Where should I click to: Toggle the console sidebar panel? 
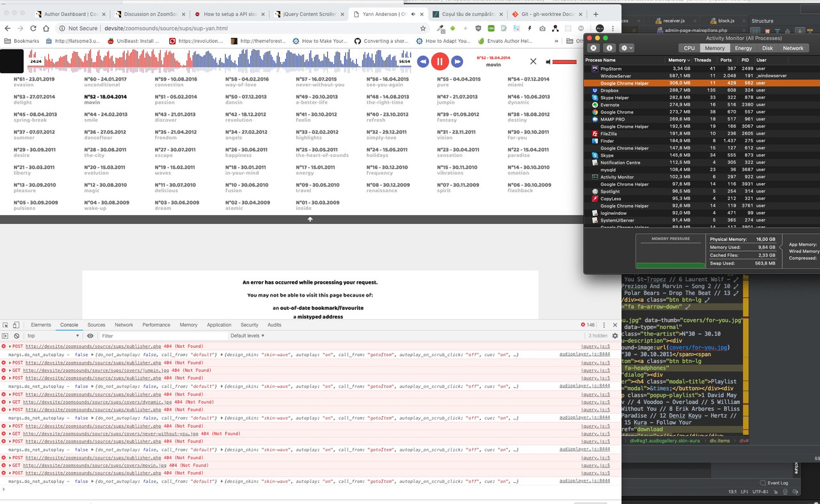(5, 336)
